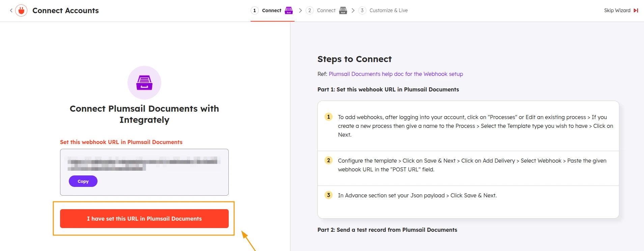The image size is (644, 251).
Task: Open step 1 Connect tab
Action: [x=272, y=10]
